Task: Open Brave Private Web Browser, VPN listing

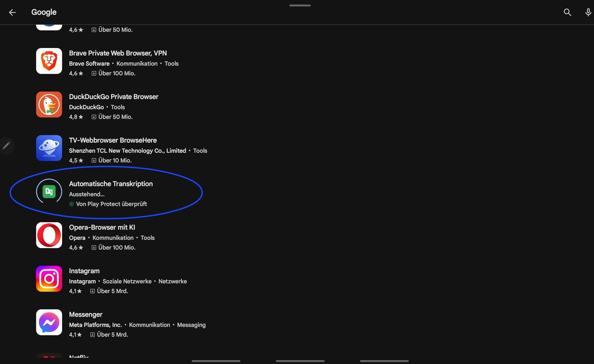Action: 118,53
